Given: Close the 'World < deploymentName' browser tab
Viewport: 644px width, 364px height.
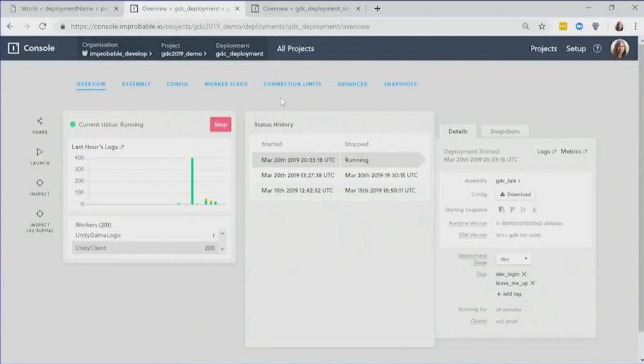Looking at the screenshot, I should click(116, 9).
